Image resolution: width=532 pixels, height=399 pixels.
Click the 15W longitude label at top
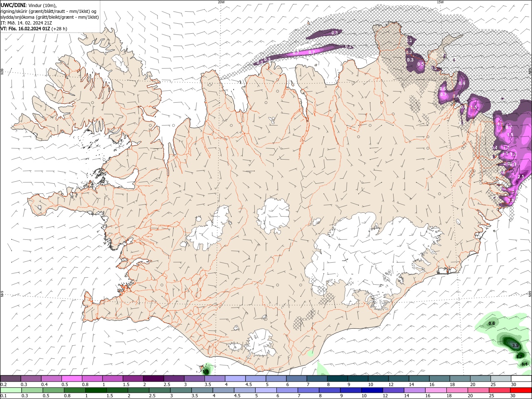pos(440,2)
